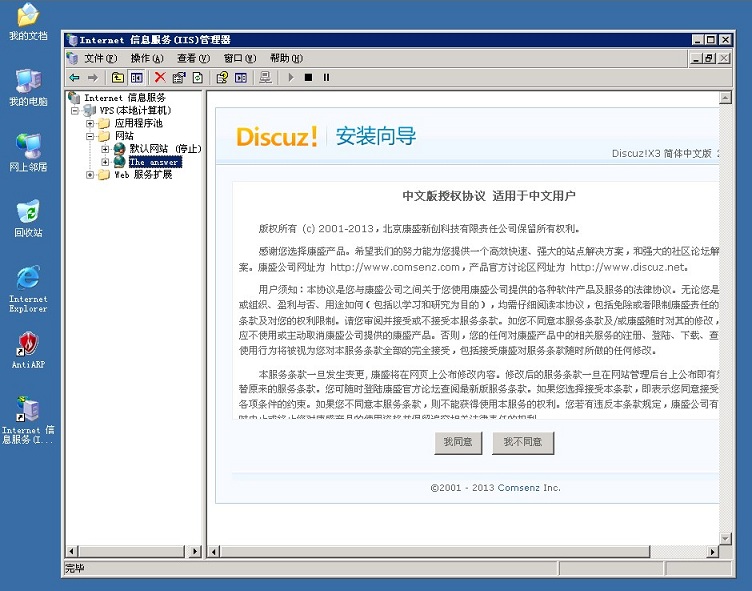Open the Internet Explorer desktop icon
752x591 pixels.
pyautogui.click(x=28, y=289)
